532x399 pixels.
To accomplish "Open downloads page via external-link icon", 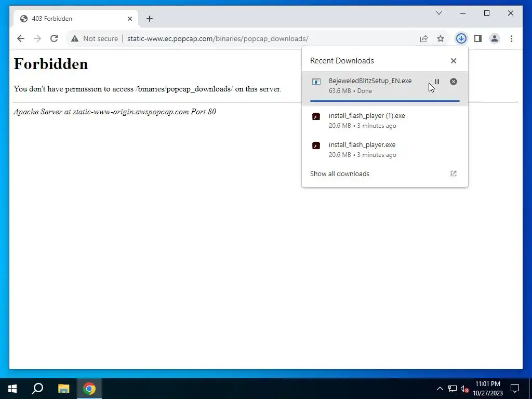I will click(453, 174).
